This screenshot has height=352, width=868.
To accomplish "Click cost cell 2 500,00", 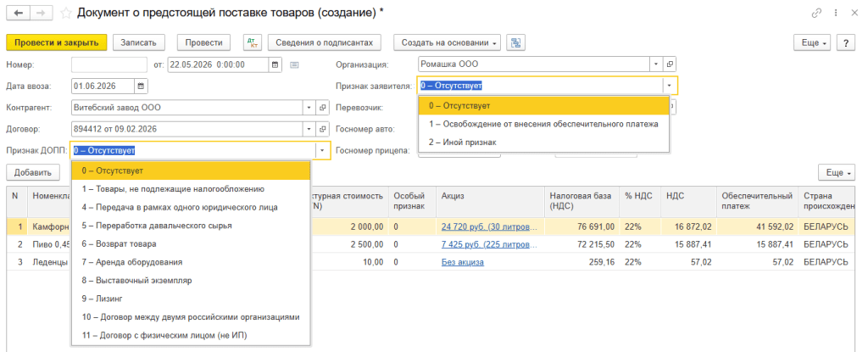I will coord(348,244).
